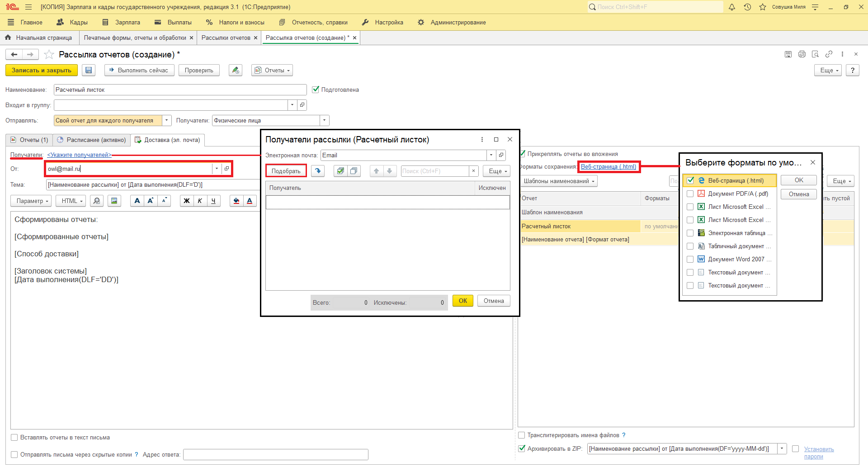Image resolution: width=868 pixels, height=467 pixels.
Task: Click the Укажите получателей link
Action: (x=79, y=155)
